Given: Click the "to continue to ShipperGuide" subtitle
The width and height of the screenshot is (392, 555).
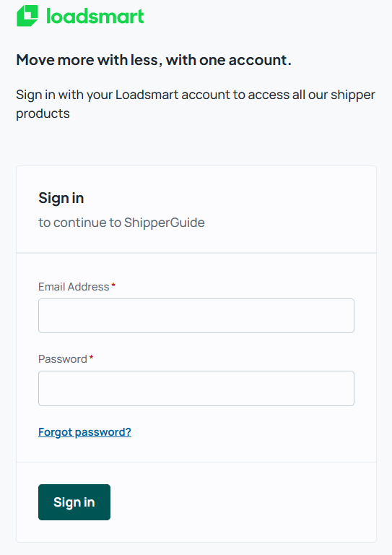Looking at the screenshot, I should 121,223.
